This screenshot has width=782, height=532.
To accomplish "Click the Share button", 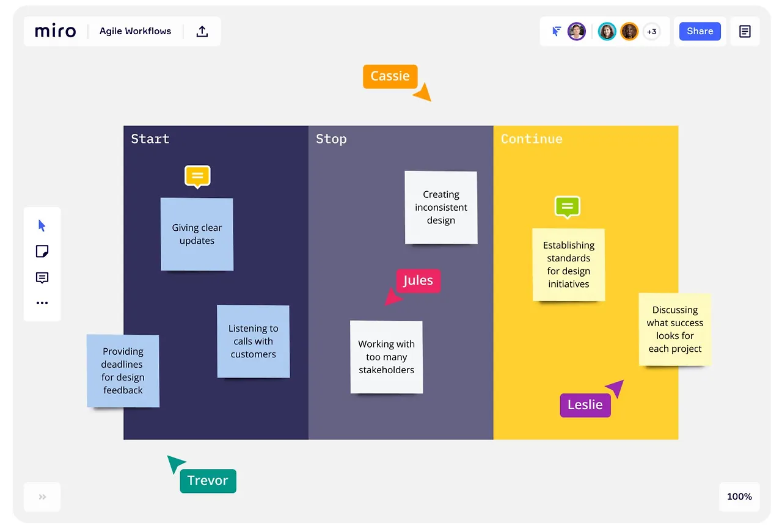I will coord(700,31).
